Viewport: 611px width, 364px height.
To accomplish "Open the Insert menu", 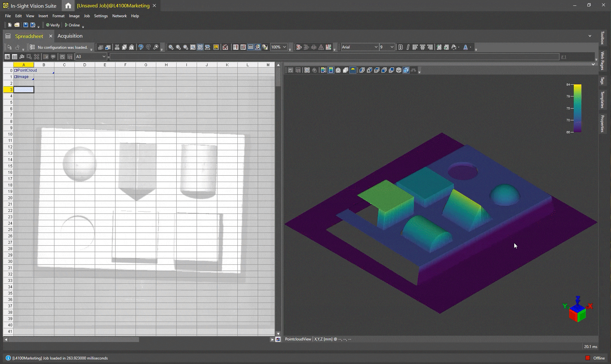I will pyautogui.click(x=43, y=16).
